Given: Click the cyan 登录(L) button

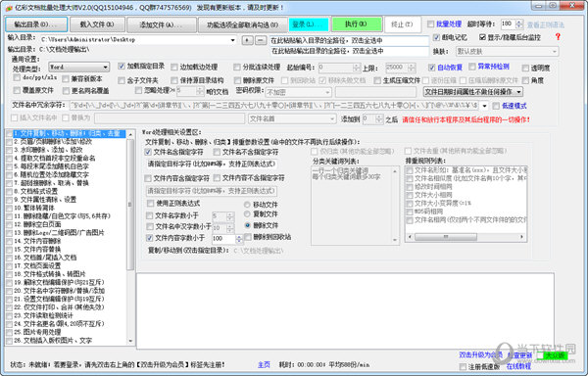Looking at the screenshot, I should pyautogui.click(x=309, y=24).
